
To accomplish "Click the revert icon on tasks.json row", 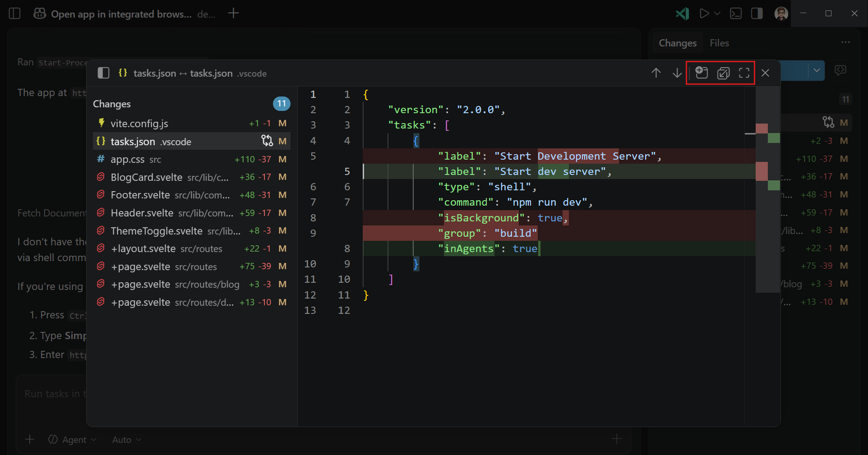I will 267,141.
